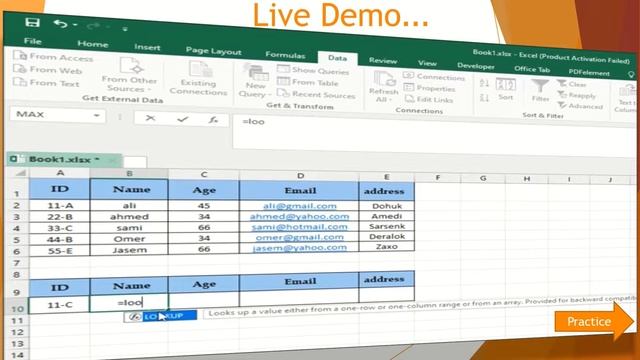Switch to the View tab
This screenshot has height=360, width=640.
click(427, 63)
